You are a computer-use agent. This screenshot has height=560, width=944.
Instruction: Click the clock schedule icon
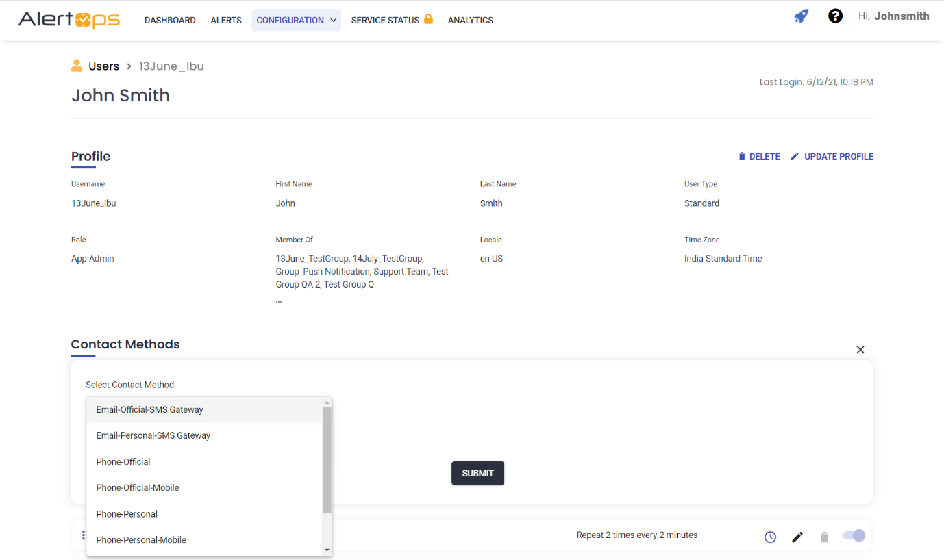pos(770,537)
